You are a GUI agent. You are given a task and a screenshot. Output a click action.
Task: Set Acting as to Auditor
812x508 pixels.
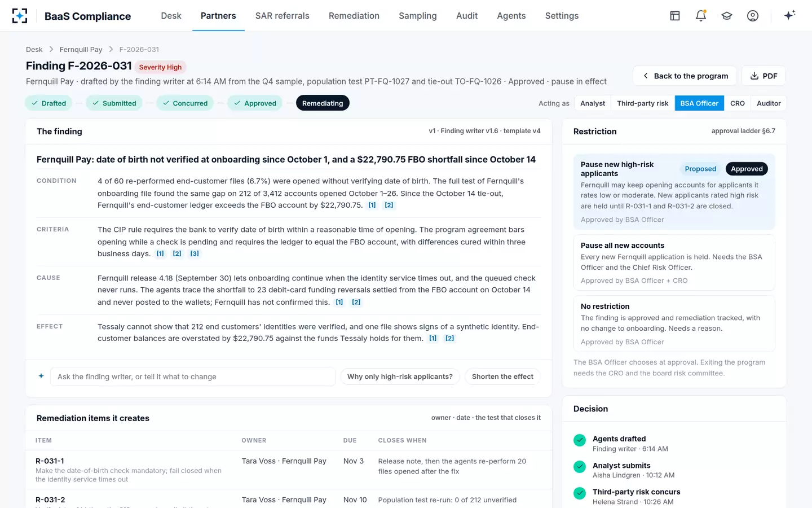point(769,103)
